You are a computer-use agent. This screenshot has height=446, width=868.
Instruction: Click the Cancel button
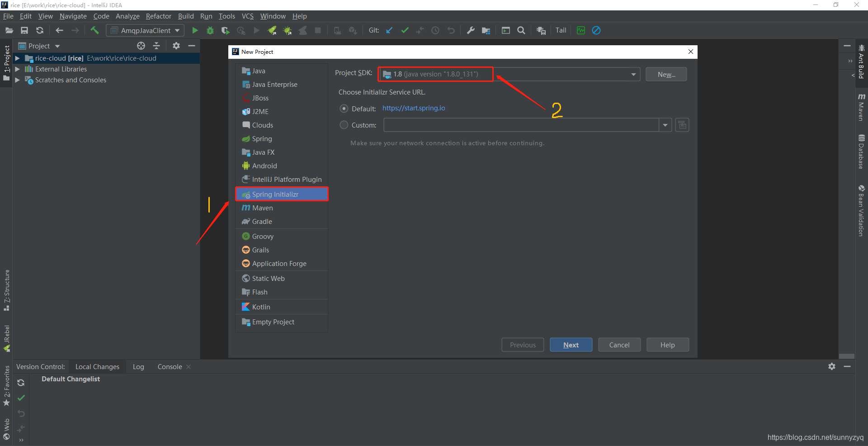coord(619,345)
